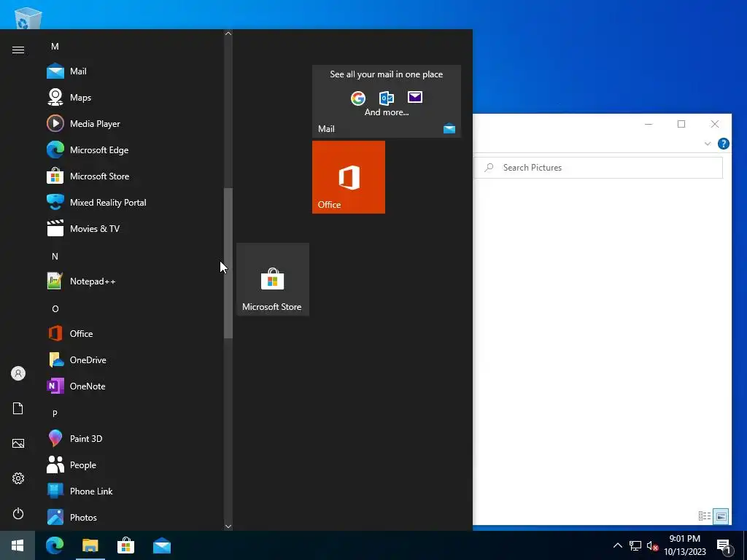Viewport: 747px width, 560px height.
Task: Launch Movies & TV app
Action: 133,228
